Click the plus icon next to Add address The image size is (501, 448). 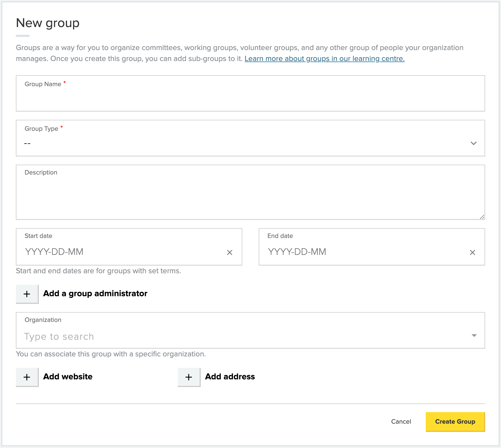tap(189, 377)
